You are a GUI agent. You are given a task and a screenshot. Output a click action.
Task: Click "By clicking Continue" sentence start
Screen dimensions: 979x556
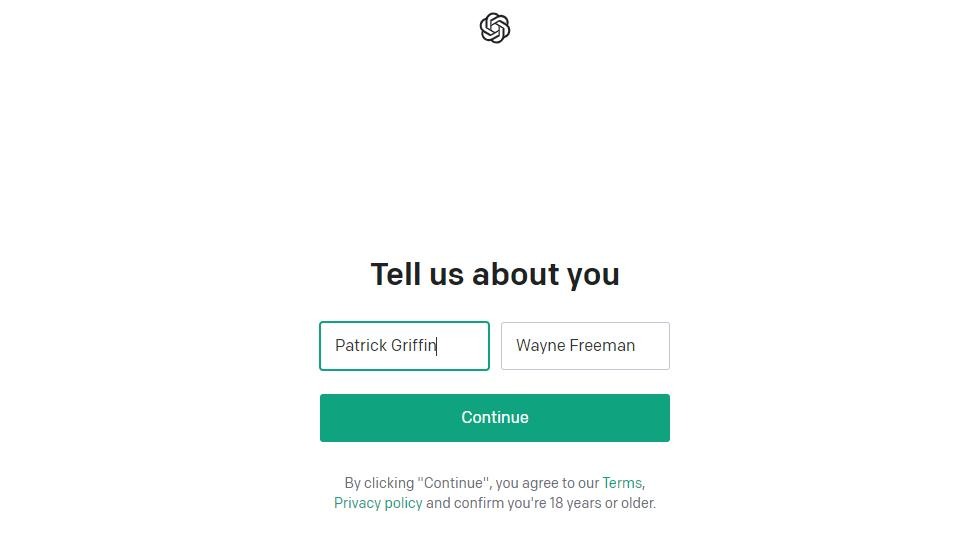[417, 483]
